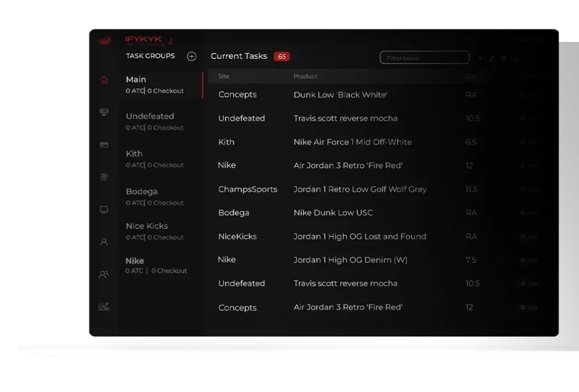Open the multi-user accounts icon in the sidebar
This screenshot has height=392, width=579.
[x=104, y=274]
